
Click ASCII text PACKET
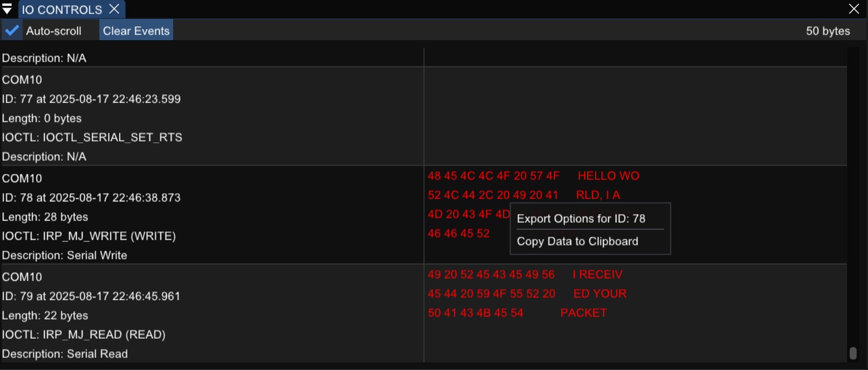584,312
